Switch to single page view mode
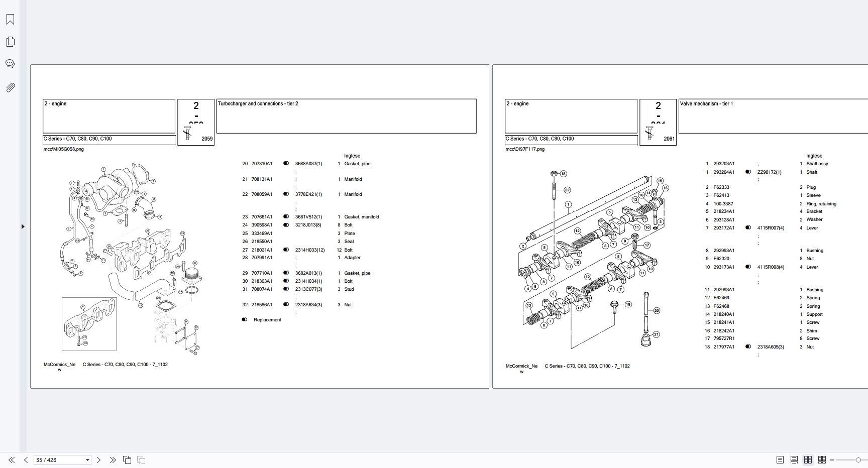The width and height of the screenshot is (868, 468). click(780, 459)
